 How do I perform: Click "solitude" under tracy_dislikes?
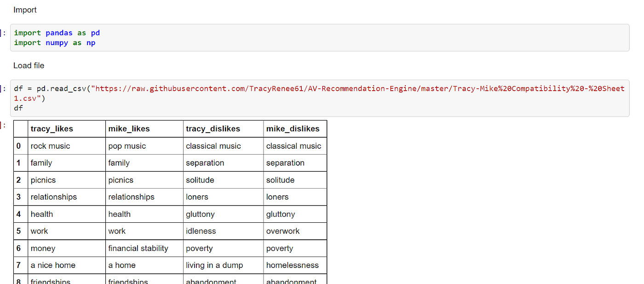(x=200, y=180)
